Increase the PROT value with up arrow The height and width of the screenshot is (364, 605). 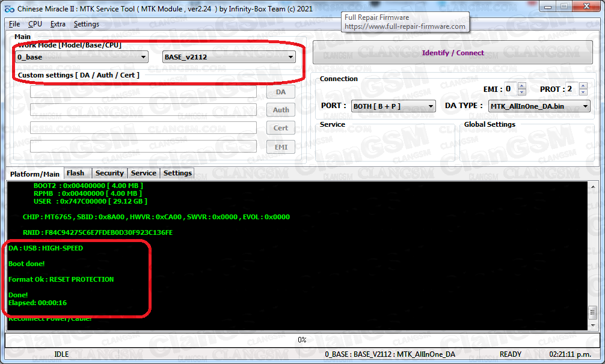(583, 86)
